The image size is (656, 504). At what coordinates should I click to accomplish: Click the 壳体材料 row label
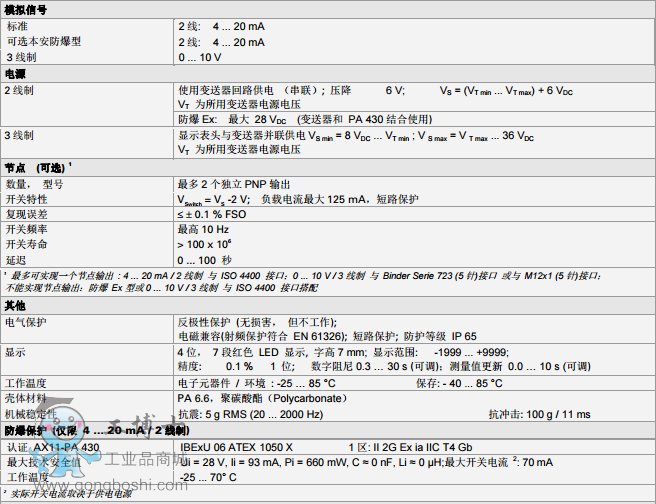click(27, 398)
